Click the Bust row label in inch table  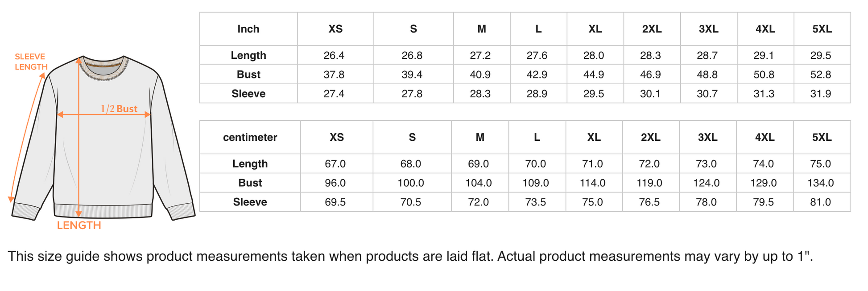click(x=248, y=74)
